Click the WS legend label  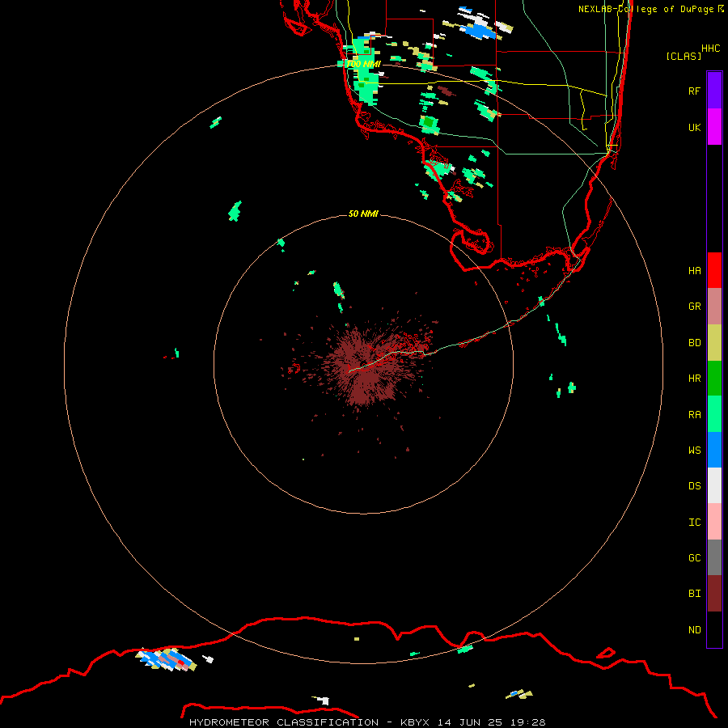click(x=694, y=450)
